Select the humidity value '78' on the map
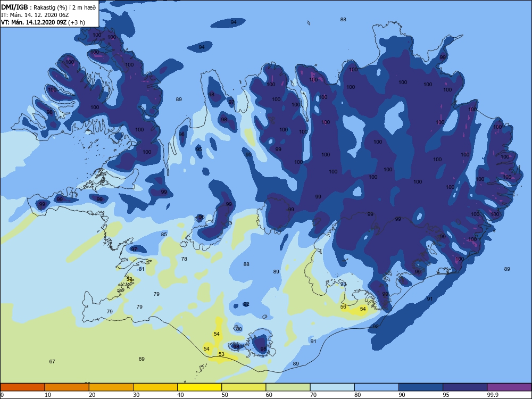The image size is (532, 399). (x=184, y=259)
